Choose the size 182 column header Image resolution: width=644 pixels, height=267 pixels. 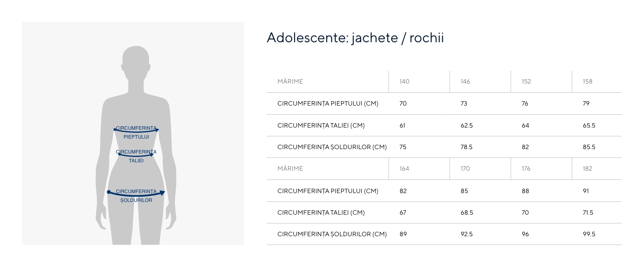click(587, 168)
